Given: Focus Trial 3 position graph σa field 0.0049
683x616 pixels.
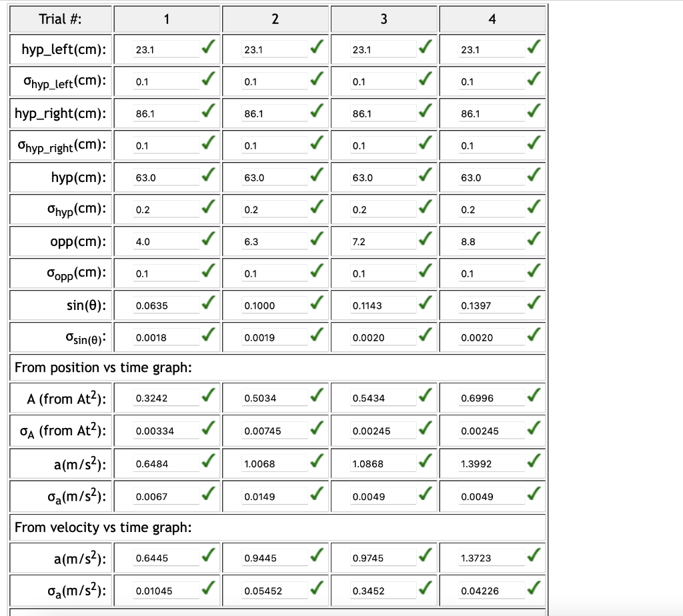Looking at the screenshot, I should click(x=383, y=496).
